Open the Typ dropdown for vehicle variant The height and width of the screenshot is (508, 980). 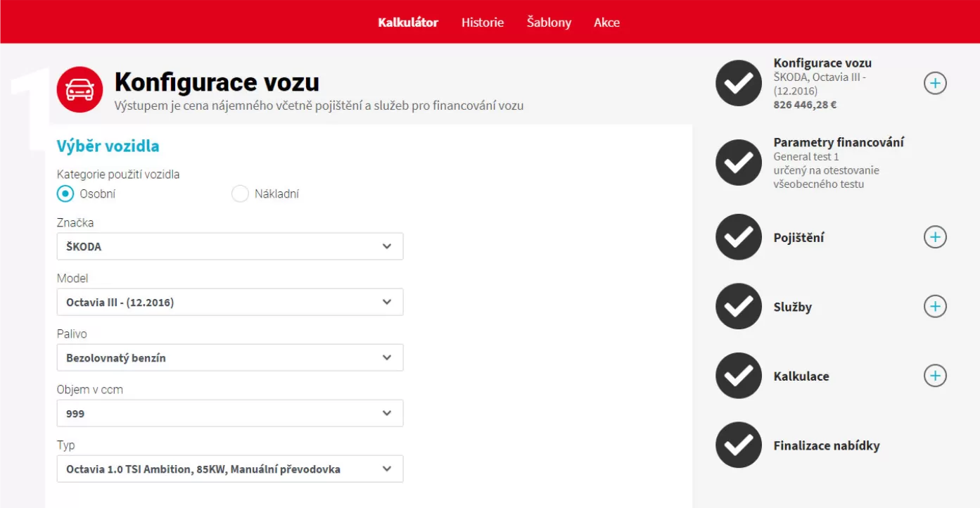pos(230,469)
